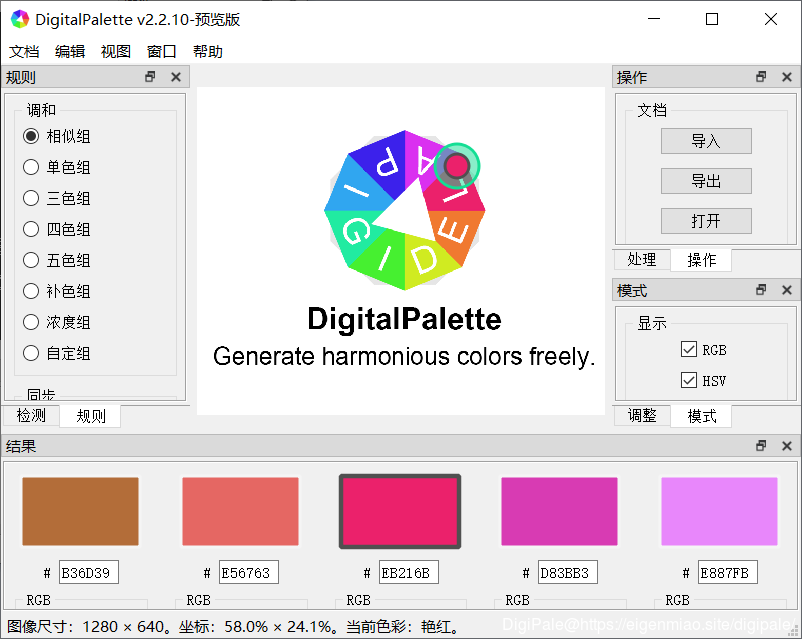Disable the RGB display checkbox
The width and height of the screenshot is (802, 639).
point(688,349)
